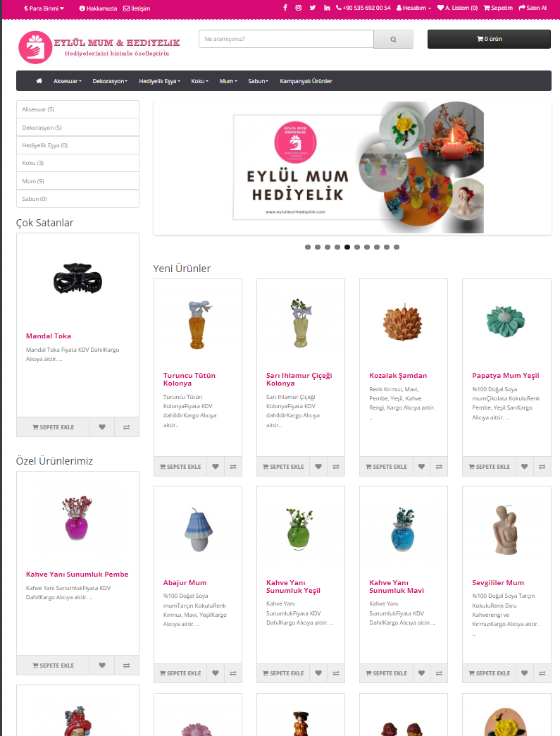The image size is (560, 736).
Task: Add Papatya Mum Yeşil to cart
Action: coord(489,467)
